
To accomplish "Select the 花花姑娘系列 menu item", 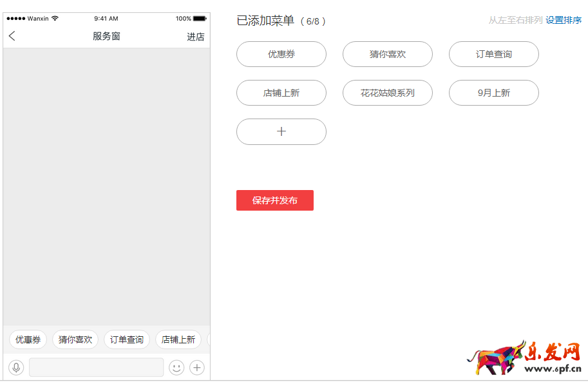I will (x=387, y=93).
